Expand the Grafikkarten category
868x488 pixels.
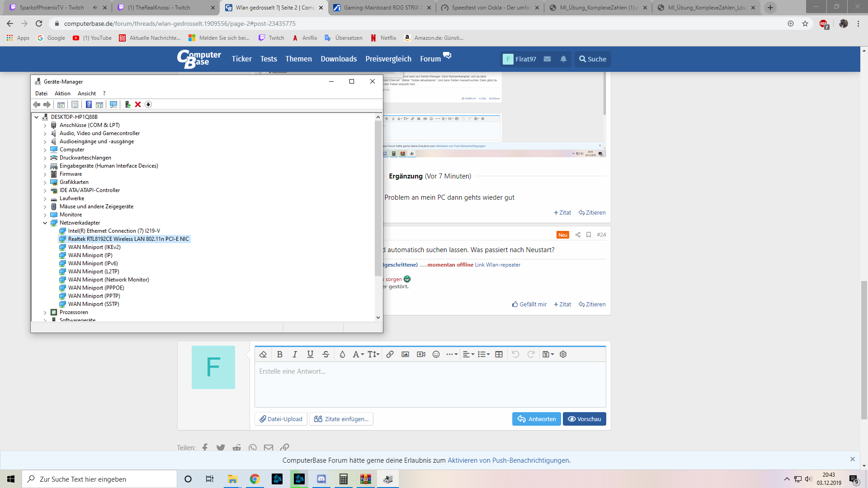point(45,182)
